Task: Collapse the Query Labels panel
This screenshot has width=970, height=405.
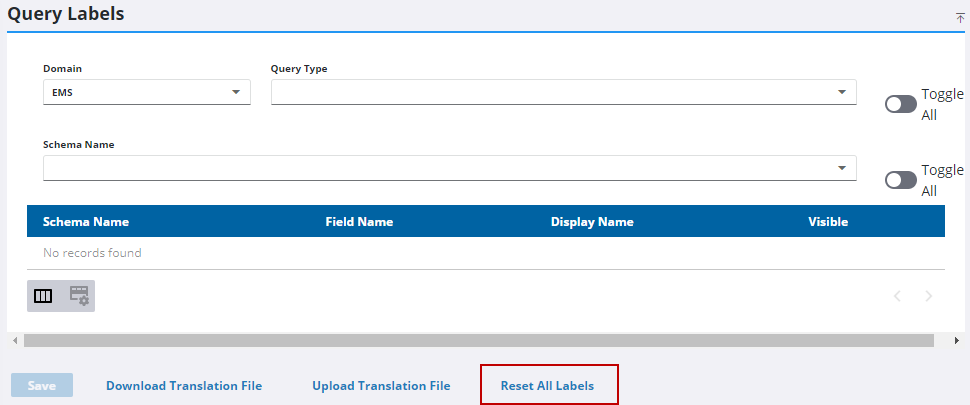Action: coord(960,18)
